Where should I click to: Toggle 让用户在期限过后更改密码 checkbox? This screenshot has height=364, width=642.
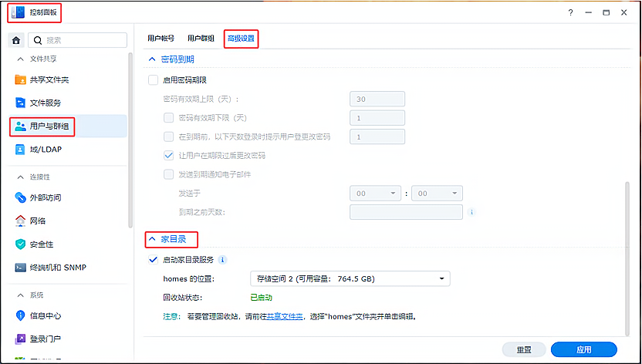click(169, 156)
